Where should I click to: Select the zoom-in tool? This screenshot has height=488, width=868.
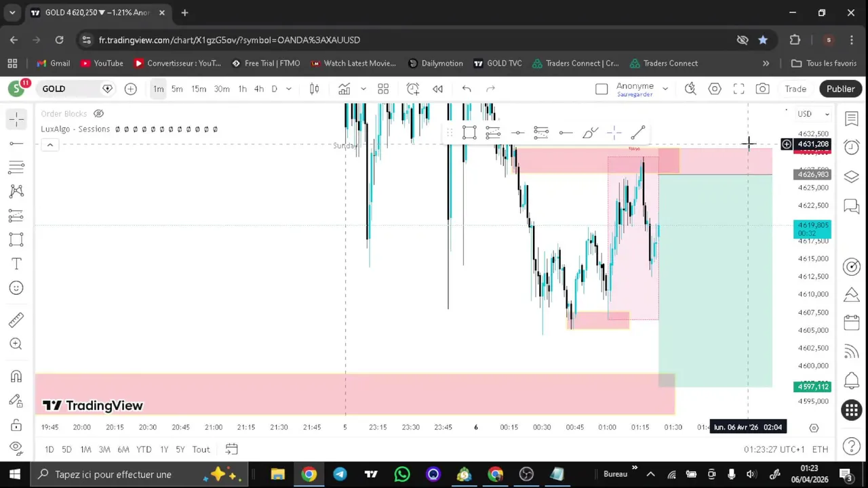point(16,344)
